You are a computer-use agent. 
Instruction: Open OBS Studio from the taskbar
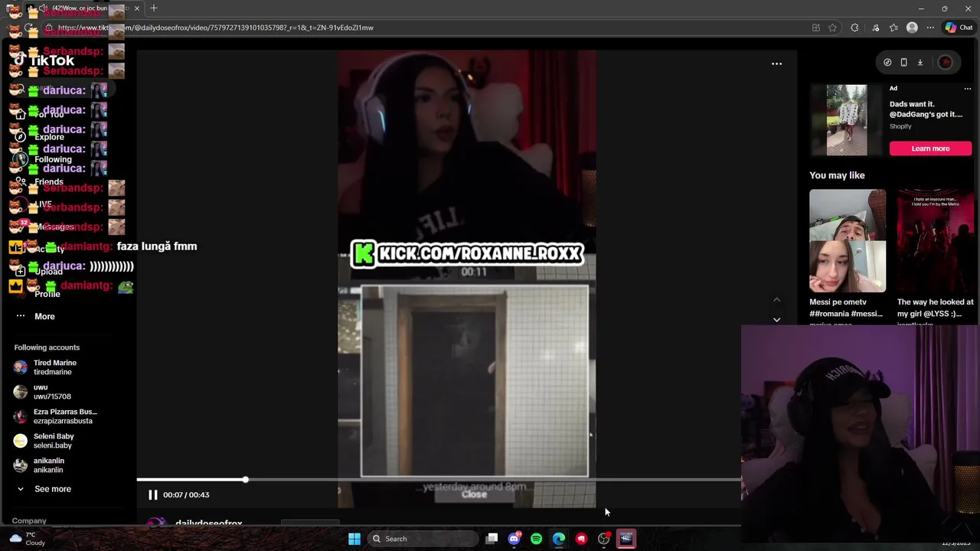[604, 539]
